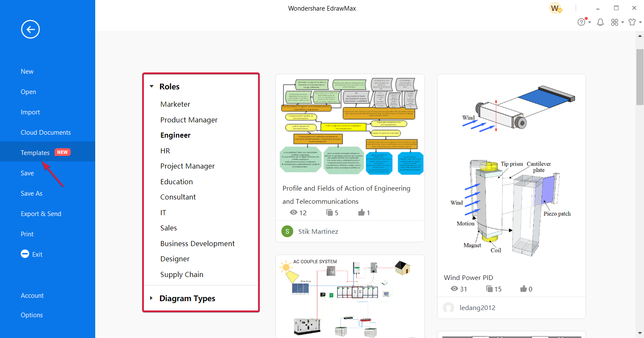The height and width of the screenshot is (338, 644).
Task: Open Export & Send
Action: 41,213
